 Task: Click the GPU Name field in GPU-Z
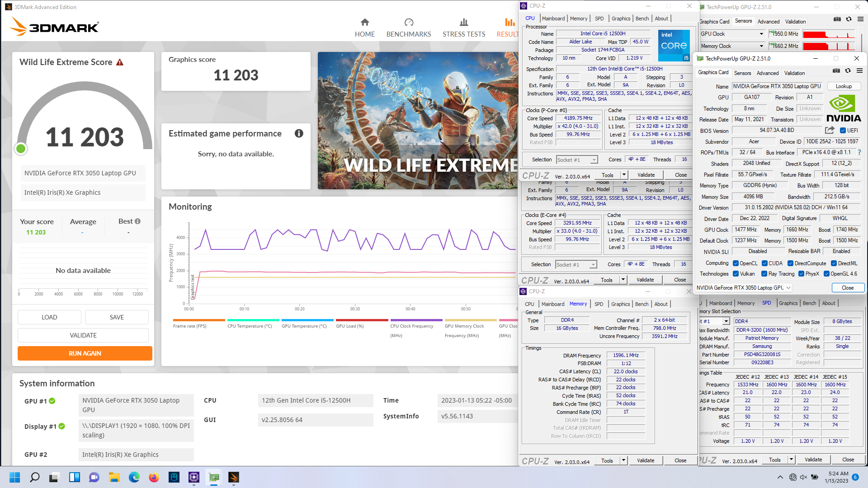777,86
